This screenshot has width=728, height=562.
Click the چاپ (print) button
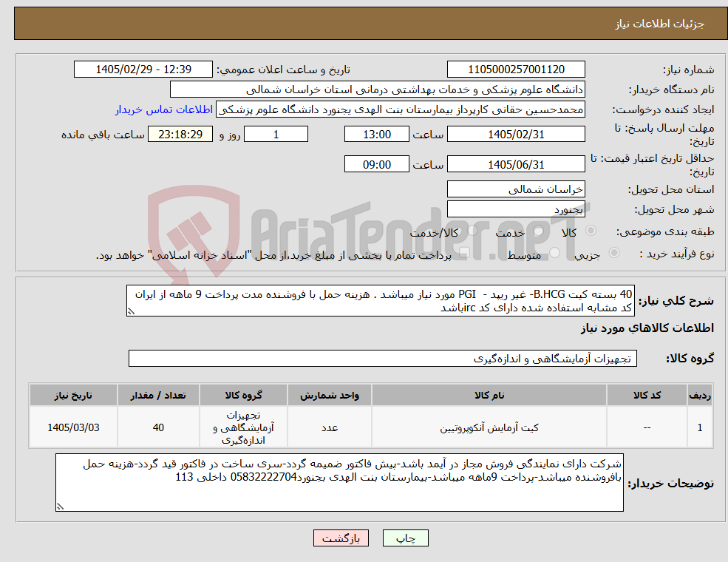click(405, 538)
